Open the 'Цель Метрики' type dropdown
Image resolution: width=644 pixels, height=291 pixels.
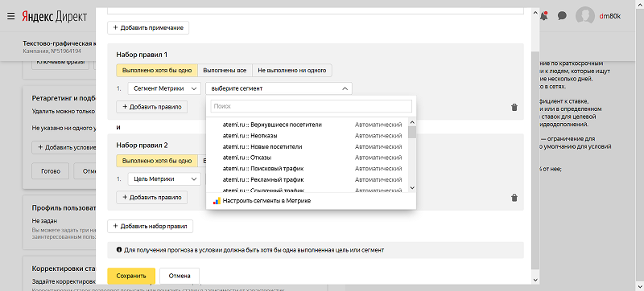click(164, 179)
